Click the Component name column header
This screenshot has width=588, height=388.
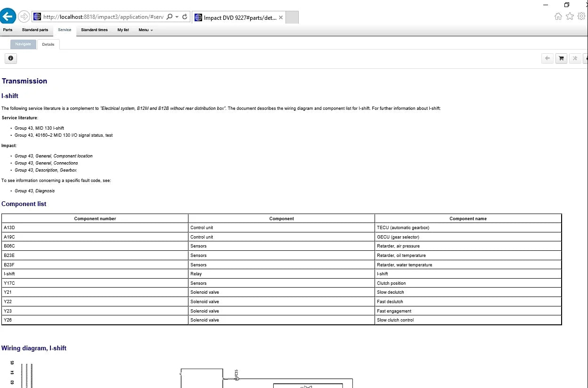468,219
